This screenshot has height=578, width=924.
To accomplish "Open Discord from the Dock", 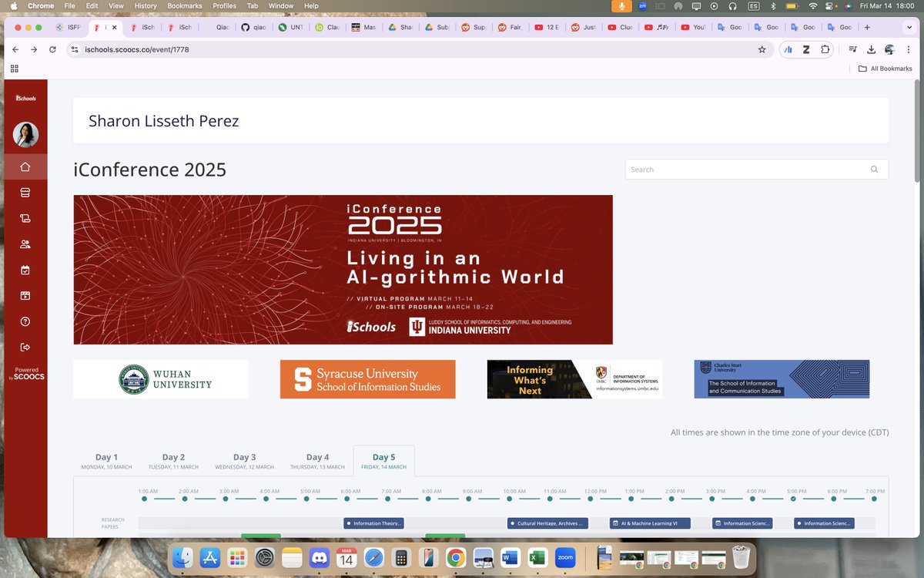I will pyautogui.click(x=319, y=557).
